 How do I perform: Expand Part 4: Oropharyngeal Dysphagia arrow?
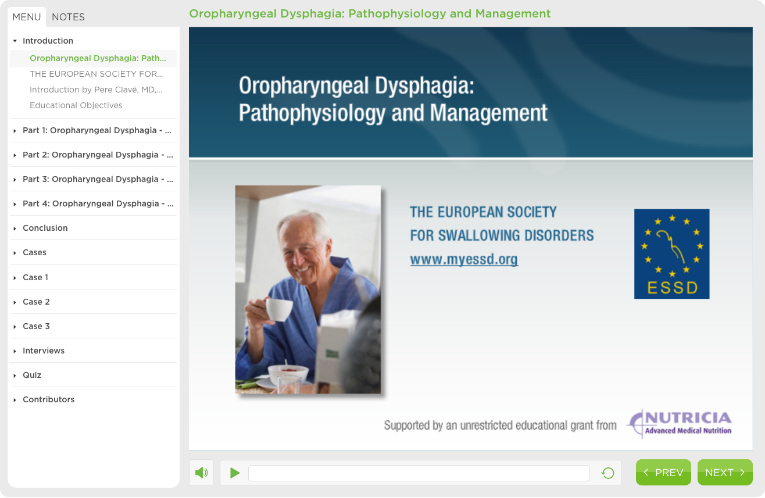pos(15,204)
